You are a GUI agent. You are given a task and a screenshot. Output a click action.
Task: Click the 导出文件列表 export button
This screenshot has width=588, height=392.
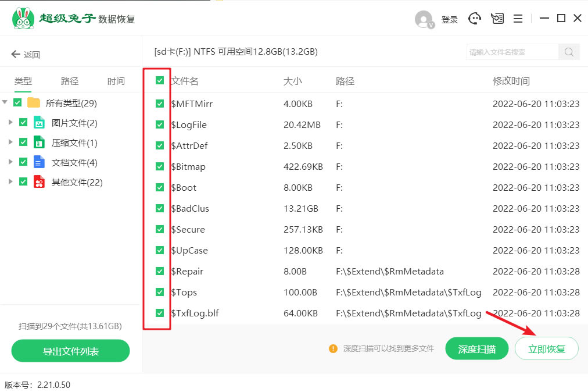pos(70,351)
